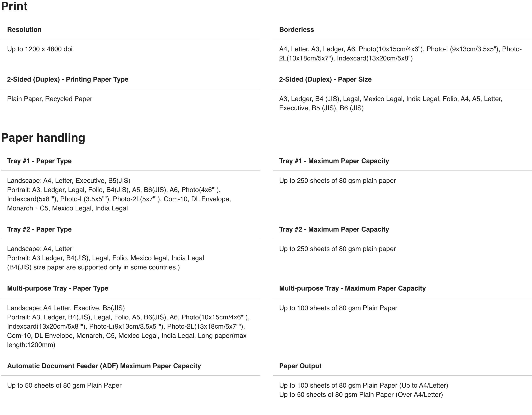The height and width of the screenshot is (415, 532).
Task: Click Tray #1 - Maximum Paper Capacity label
Action: coord(334,161)
